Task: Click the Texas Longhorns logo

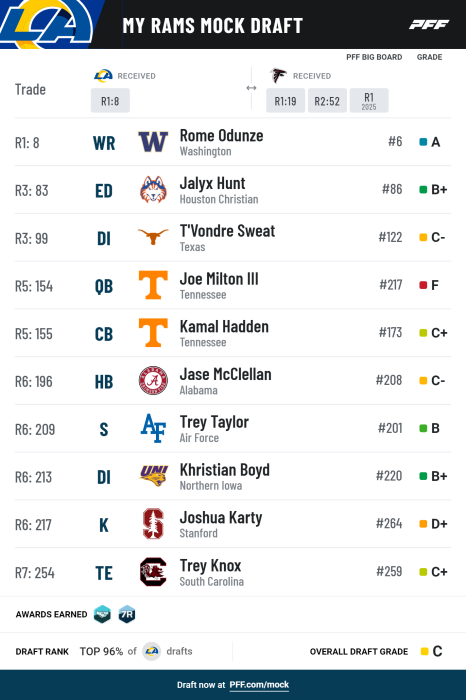Action: click(x=153, y=237)
